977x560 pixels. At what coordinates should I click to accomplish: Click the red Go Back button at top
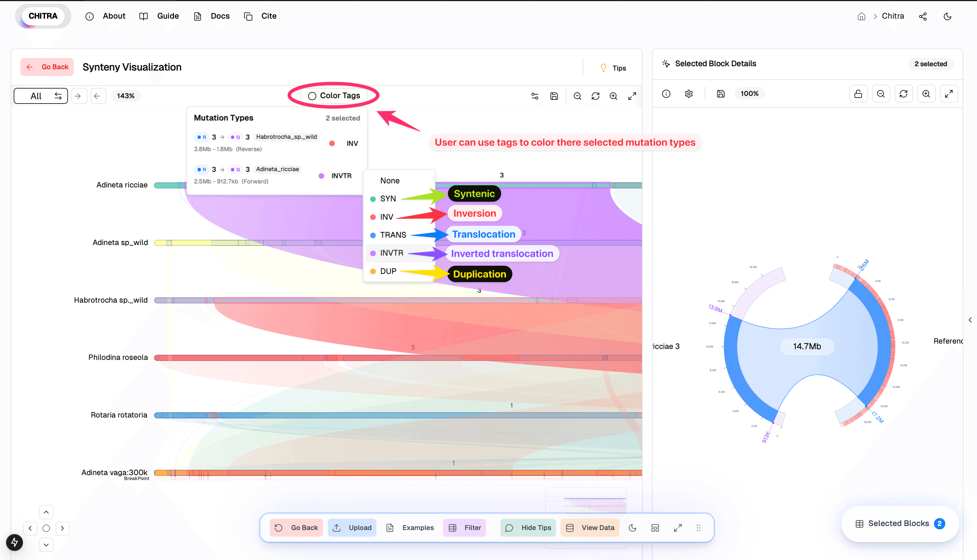click(x=47, y=67)
